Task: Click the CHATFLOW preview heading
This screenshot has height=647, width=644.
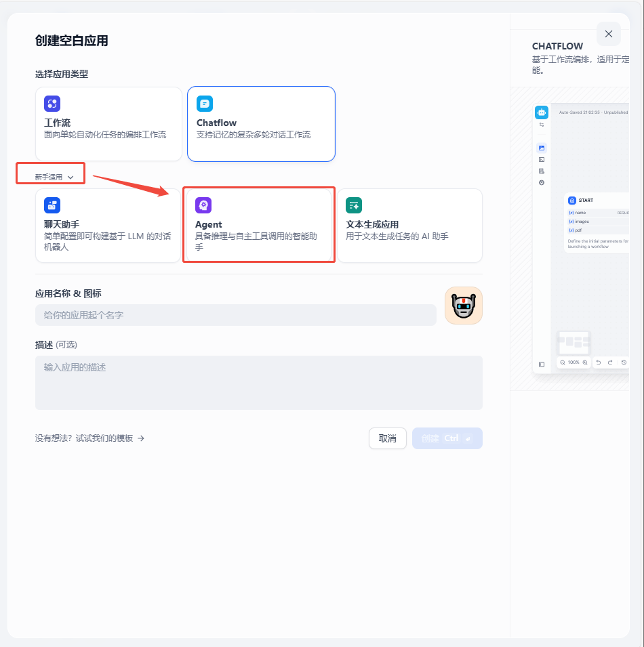Action: pyautogui.click(x=557, y=46)
